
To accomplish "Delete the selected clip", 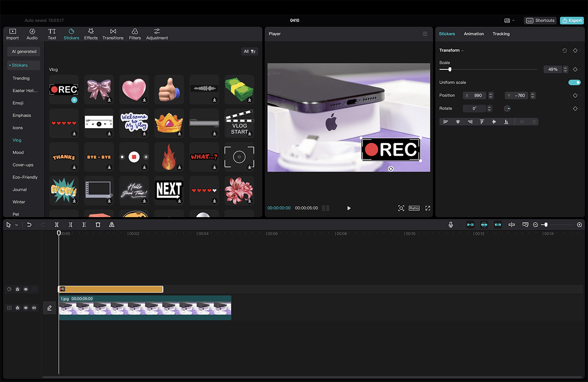I will point(98,225).
